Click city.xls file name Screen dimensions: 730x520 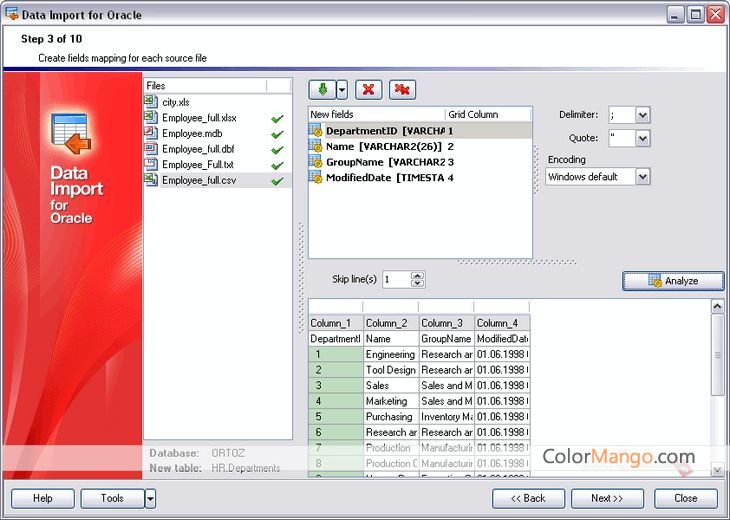176,102
